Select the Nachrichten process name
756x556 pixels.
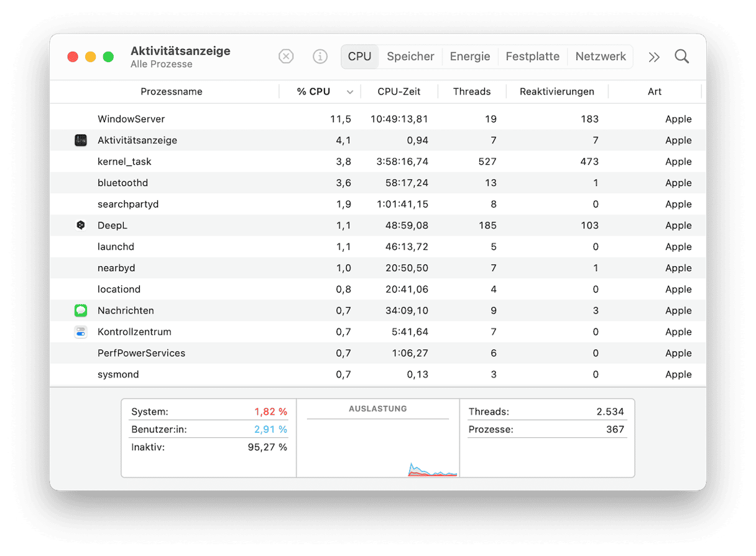126,310
